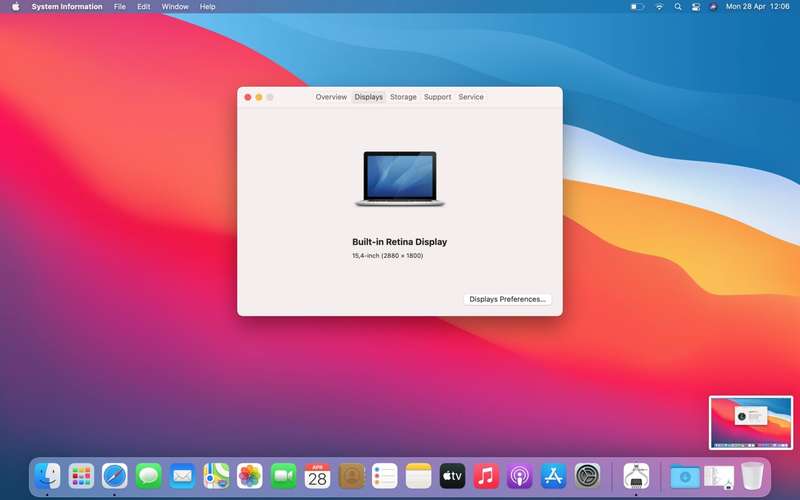This screenshot has height=500, width=800.
Task: Click the date and time Mon 28 Apr
Action: pos(758,7)
